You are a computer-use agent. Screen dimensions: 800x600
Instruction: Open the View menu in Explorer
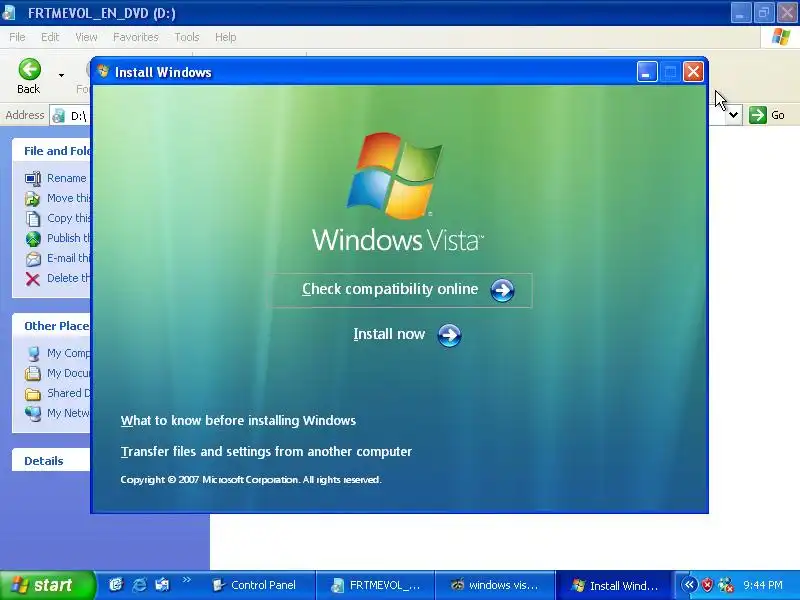tap(86, 37)
